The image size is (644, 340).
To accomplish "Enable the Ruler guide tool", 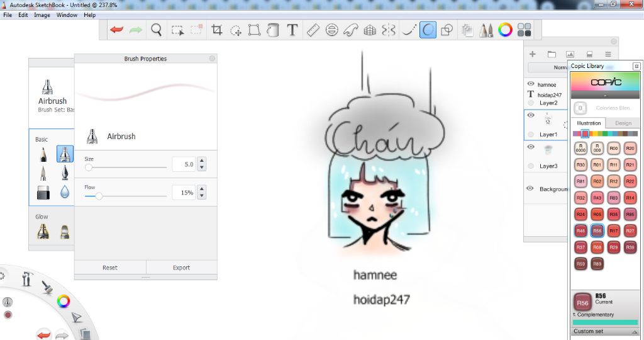I will coord(313,30).
